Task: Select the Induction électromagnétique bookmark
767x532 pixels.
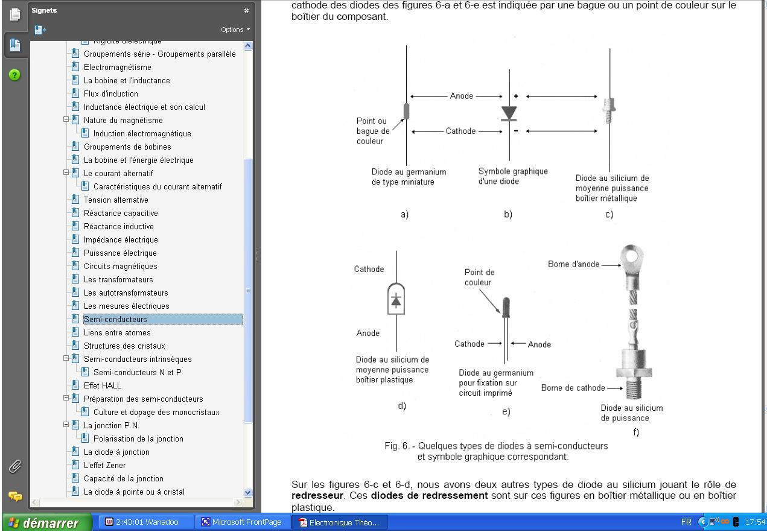Action: tap(142, 133)
